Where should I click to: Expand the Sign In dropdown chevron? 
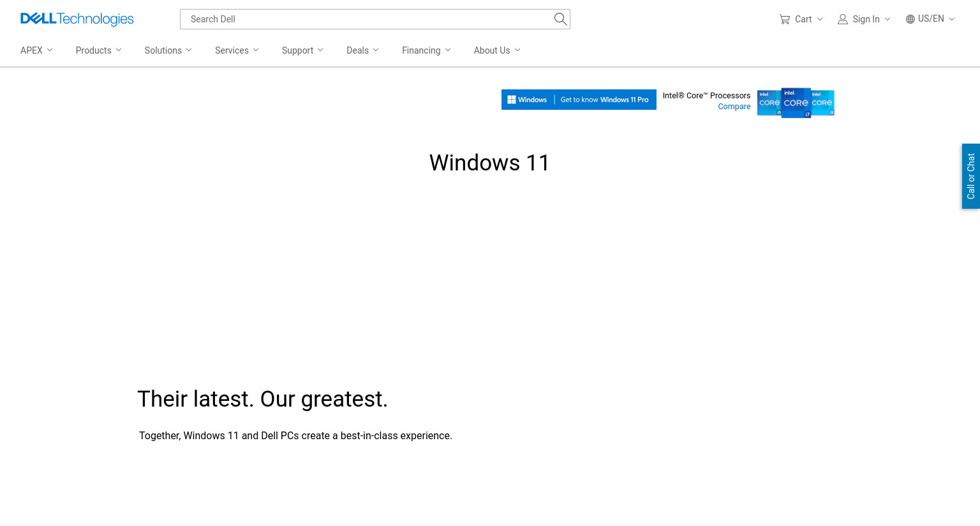[x=887, y=19]
